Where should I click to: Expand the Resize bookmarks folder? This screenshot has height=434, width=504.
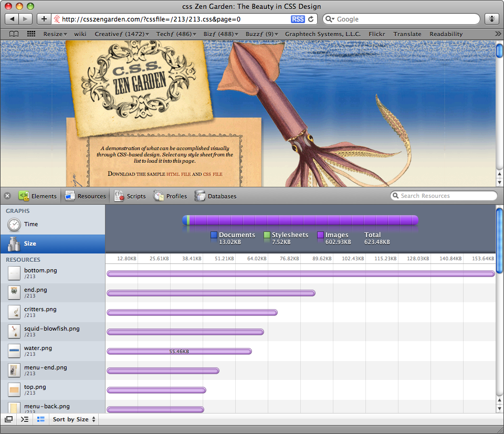[55, 34]
